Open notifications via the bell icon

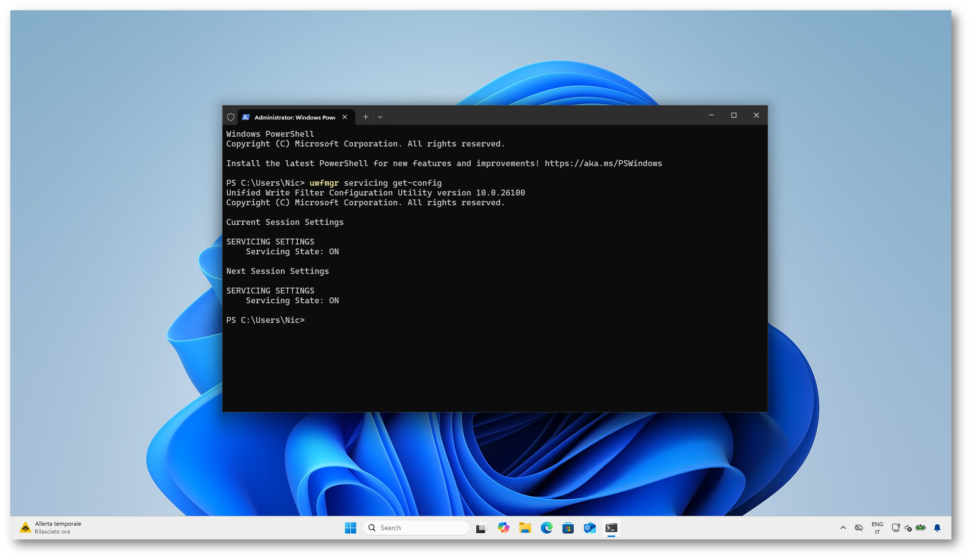click(x=937, y=528)
